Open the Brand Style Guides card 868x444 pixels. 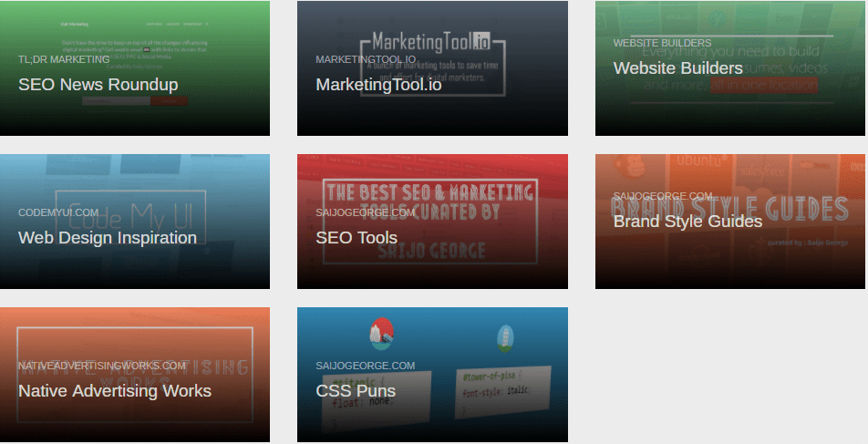coord(730,222)
